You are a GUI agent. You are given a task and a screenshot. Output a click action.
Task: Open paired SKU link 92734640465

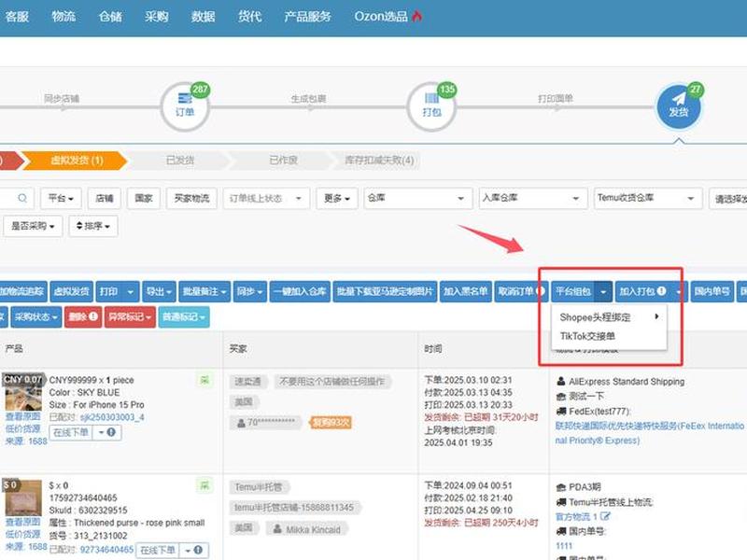(x=106, y=550)
